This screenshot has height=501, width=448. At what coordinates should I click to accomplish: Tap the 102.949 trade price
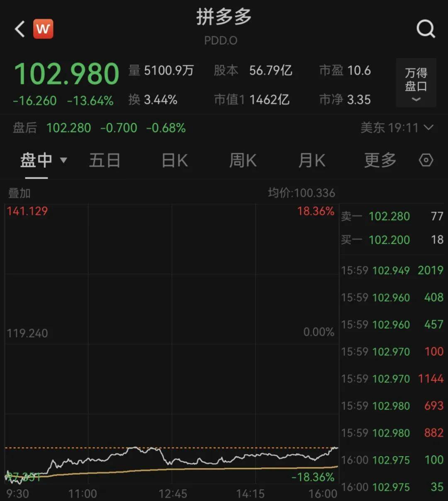[391, 270]
